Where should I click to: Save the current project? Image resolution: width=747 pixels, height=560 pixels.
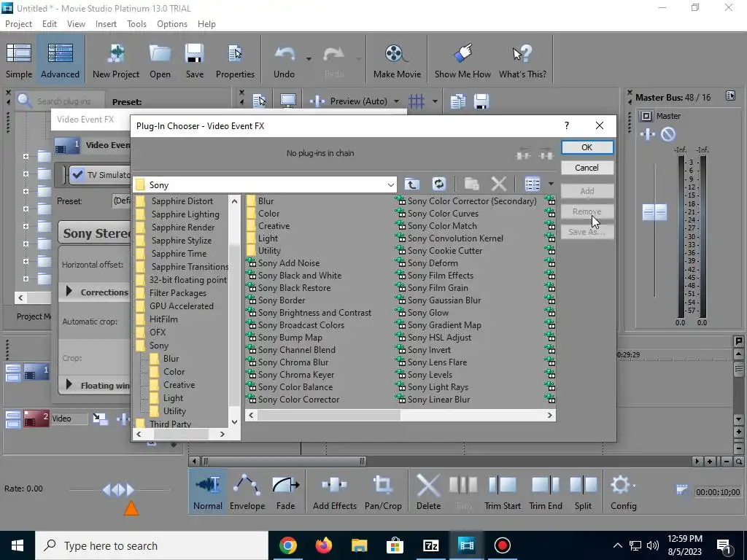pos(194,61)
